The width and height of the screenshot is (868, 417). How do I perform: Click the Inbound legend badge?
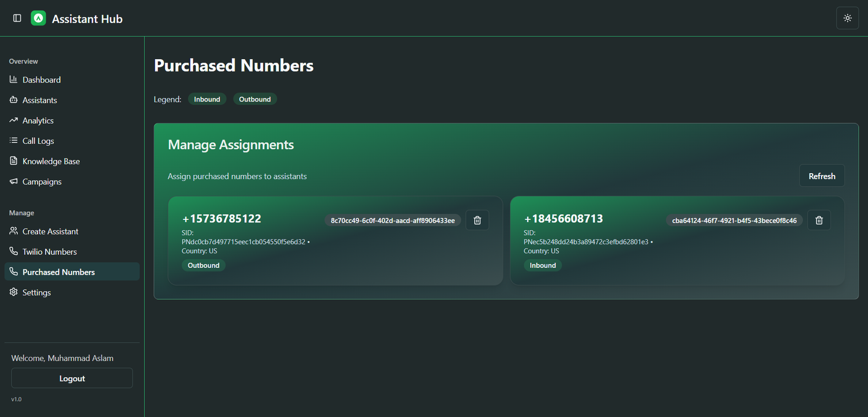(207, 99)
